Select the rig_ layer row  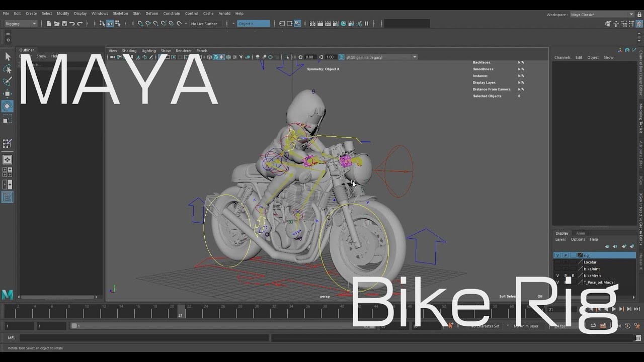point(595,255)
